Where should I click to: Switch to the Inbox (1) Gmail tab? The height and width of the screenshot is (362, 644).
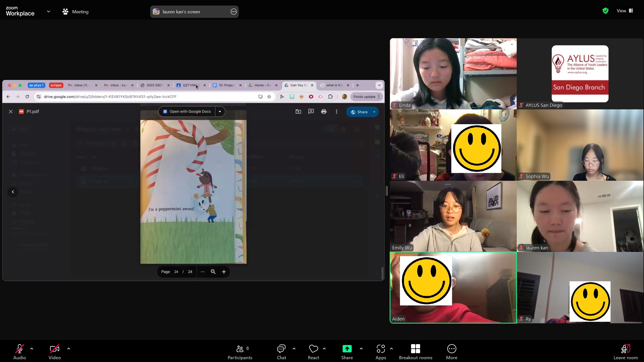click(x=83, y=85)
